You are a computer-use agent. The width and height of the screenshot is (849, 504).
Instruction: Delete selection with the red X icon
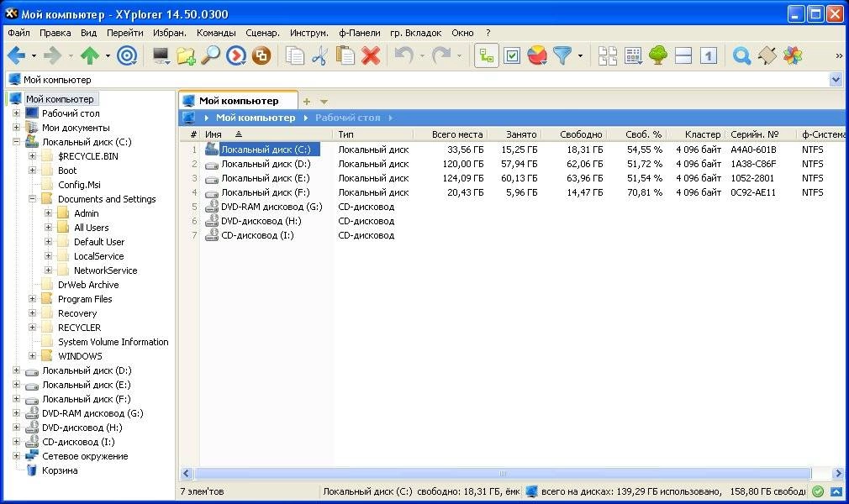(371, 55)
